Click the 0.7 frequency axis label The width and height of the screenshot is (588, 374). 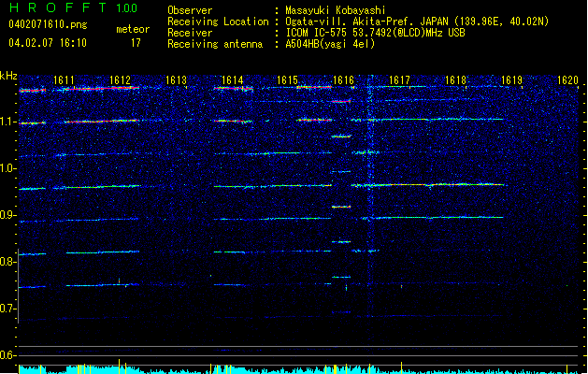point(8,309)
